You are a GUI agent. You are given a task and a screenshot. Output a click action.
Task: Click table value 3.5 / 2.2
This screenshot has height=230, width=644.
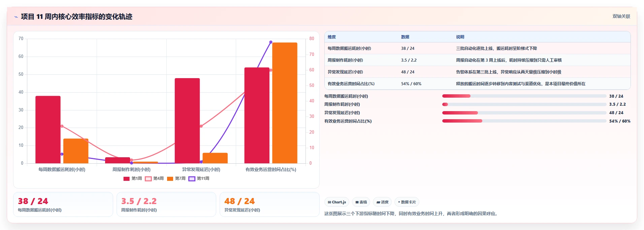(409, 60)
